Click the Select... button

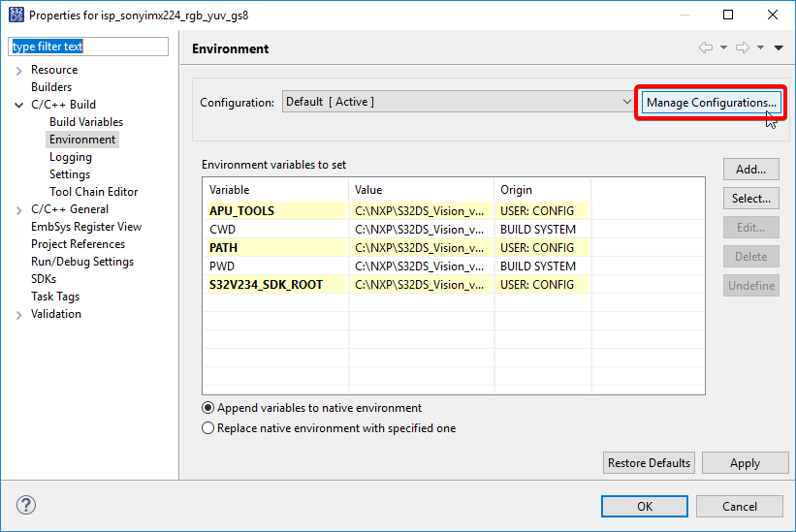(750, 199)
